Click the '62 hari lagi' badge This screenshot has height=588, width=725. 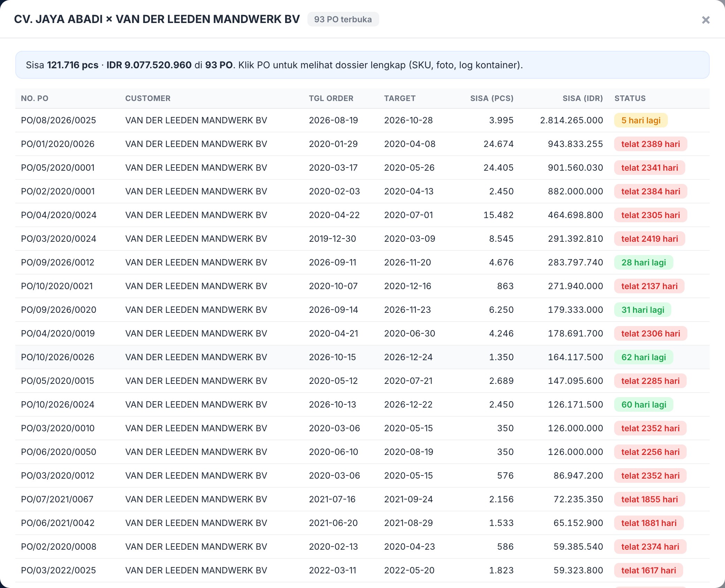(x=643, y=357)
